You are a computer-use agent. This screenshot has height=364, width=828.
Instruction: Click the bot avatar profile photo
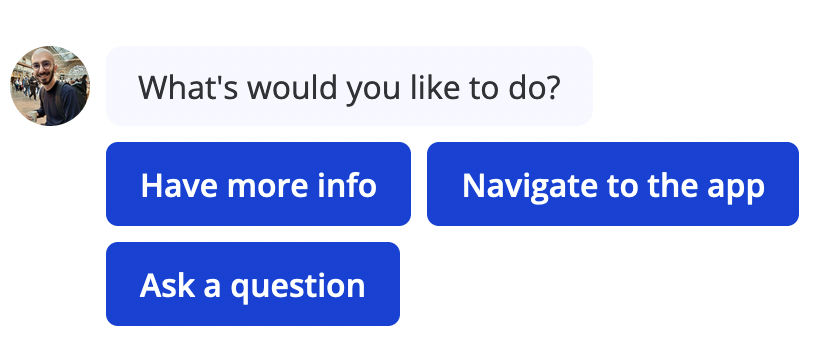[x=50, y=86]
